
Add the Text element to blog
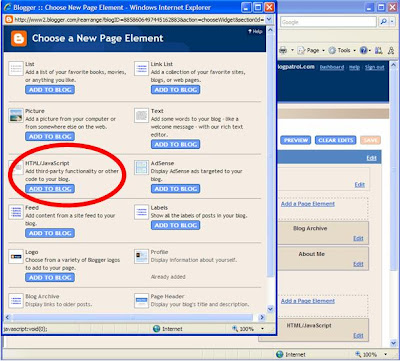pos(176,144)
